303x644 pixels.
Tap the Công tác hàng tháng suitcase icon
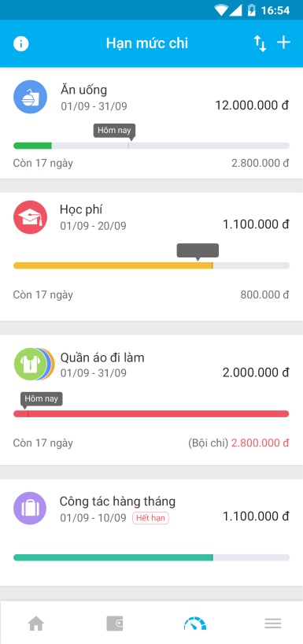click(30, 508)
